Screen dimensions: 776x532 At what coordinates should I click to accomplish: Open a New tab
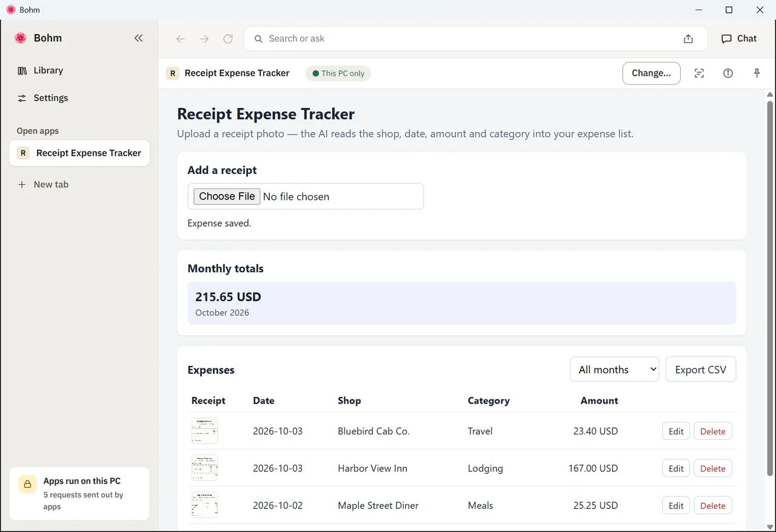79,184
